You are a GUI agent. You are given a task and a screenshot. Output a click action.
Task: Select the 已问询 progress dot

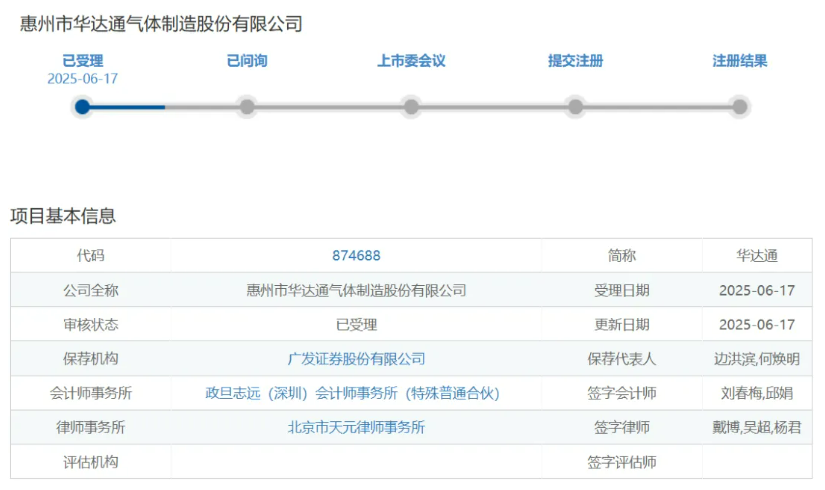[x=247, y=107]
